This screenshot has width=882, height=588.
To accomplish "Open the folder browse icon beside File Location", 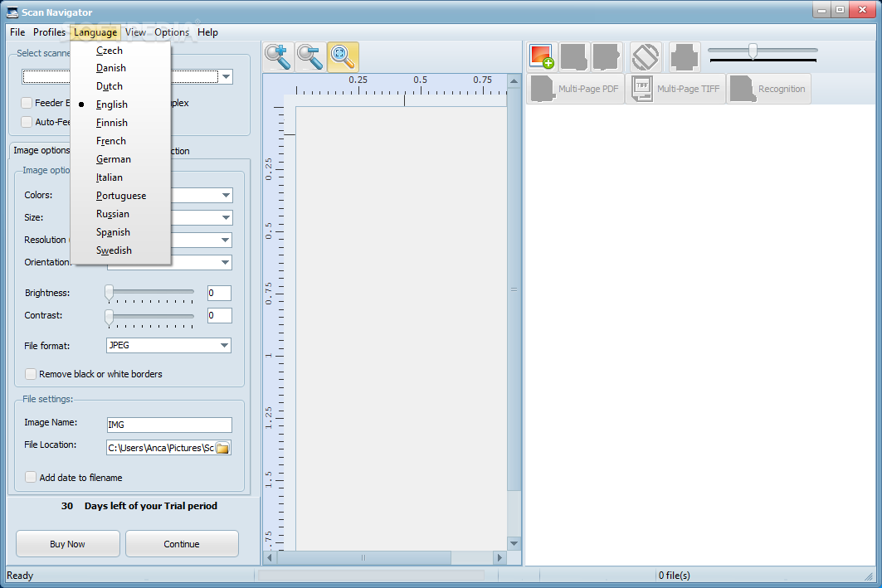I will pyautogui.click(x=222, y=448).
